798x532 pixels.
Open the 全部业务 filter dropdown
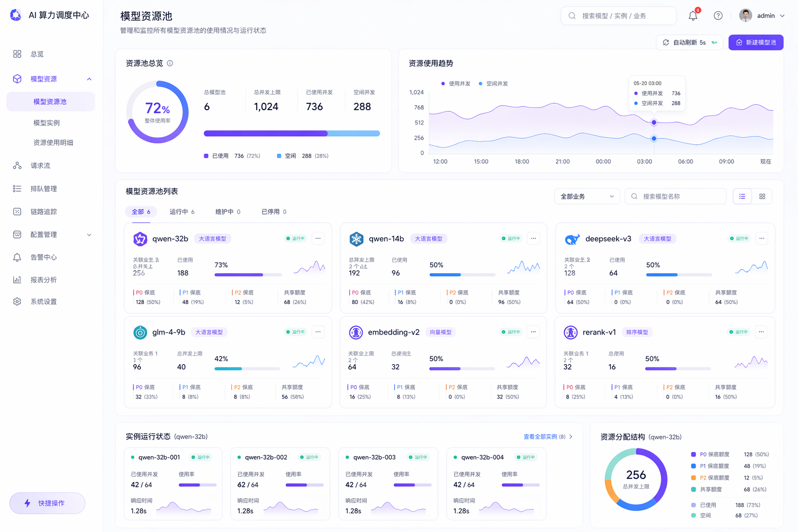[587, 196]
